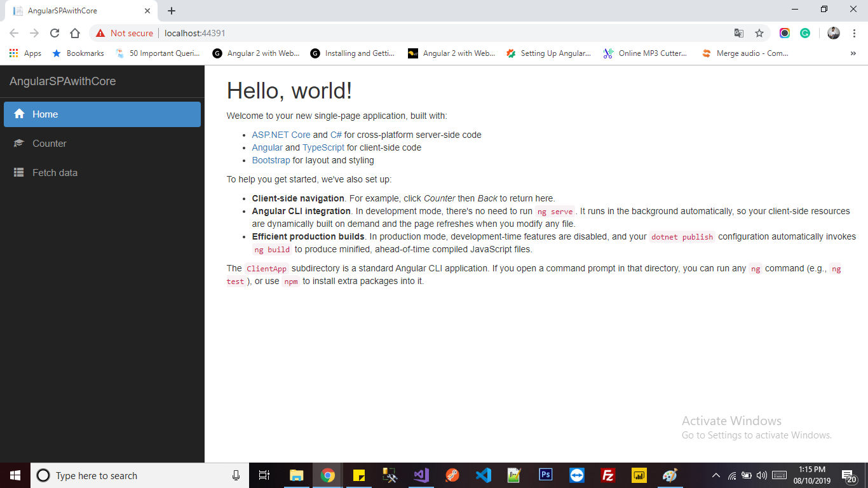
Task: Click the Chrome profile avatar
Action: (833, 33)
